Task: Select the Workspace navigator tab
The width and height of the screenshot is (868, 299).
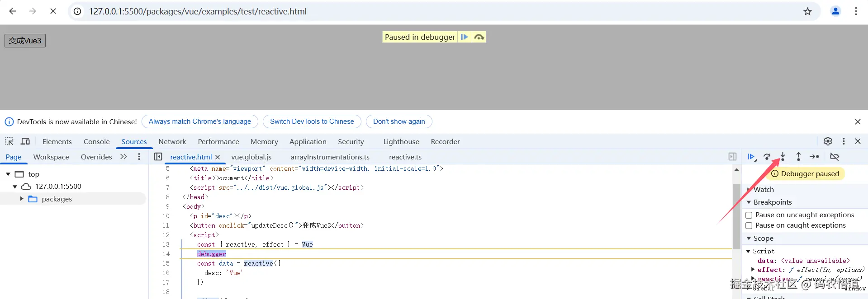Action: (x=51, y=157)
